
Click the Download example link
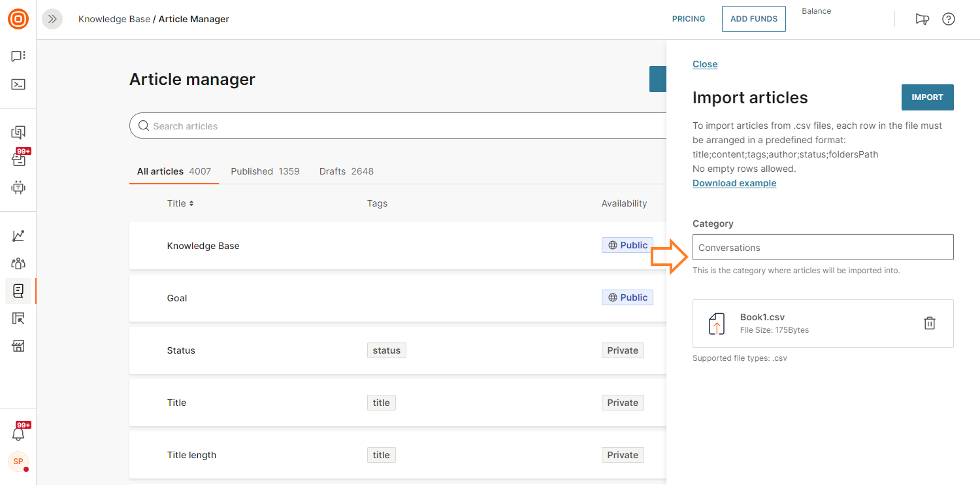point(734,183)
